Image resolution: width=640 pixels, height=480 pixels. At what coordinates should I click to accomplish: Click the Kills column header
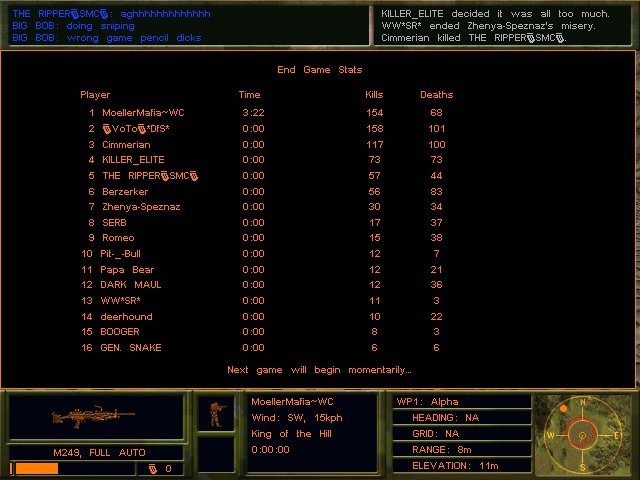(x=376, y=95)
